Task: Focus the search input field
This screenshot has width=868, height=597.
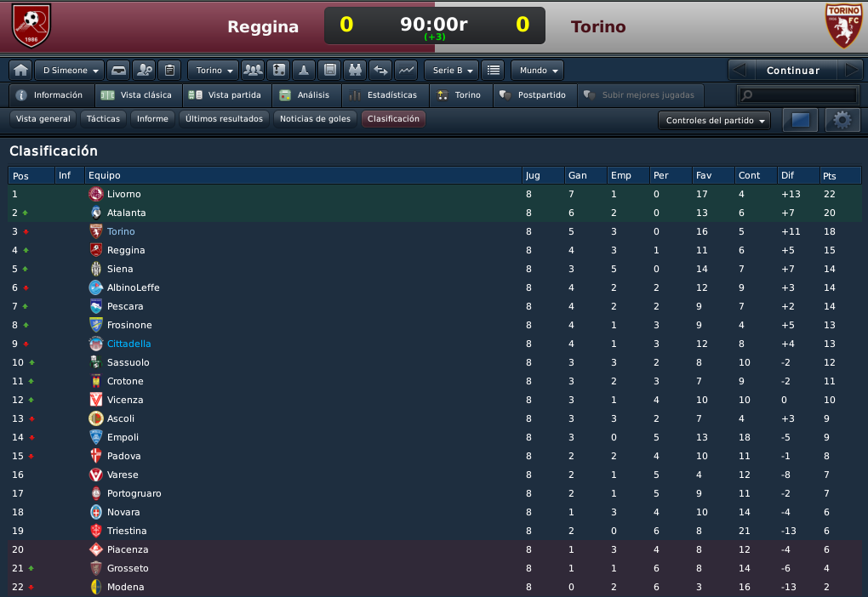Action: 797,95
